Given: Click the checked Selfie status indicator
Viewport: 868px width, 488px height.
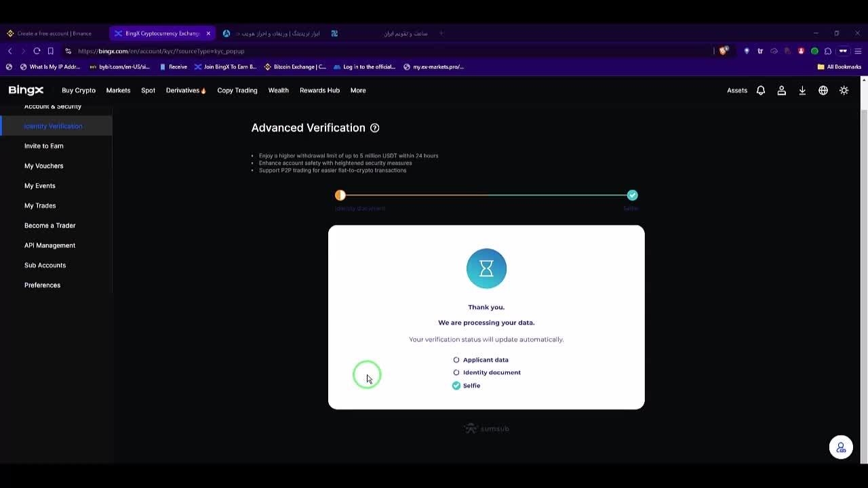Looking at the screenshot, I should pyautogui.click(x=456, y=386).
